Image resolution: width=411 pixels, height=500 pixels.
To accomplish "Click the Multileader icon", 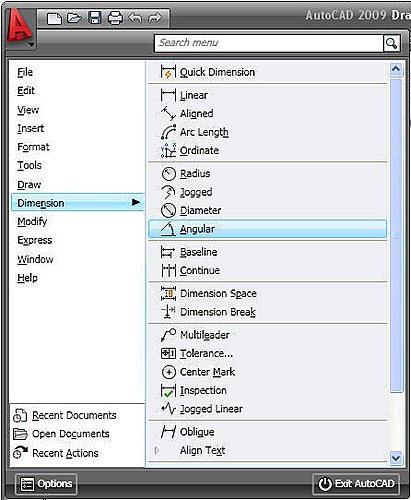I will coord(168,335).
